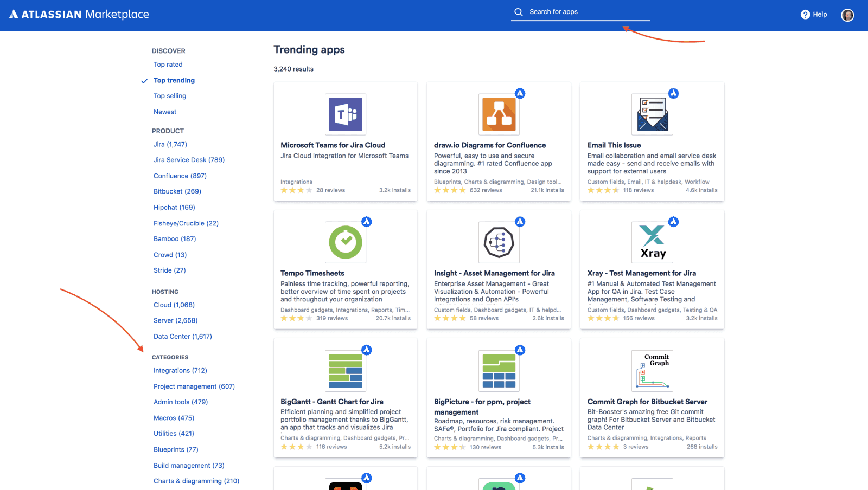Select the Newest filter
Viewport: 868px width, 490px height.
click(165, 112)
